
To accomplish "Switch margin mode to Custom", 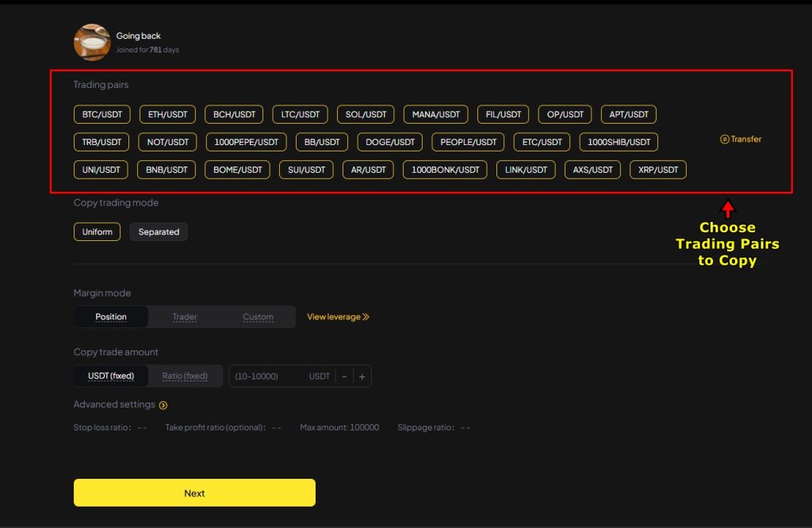I will tap(258, 316).
